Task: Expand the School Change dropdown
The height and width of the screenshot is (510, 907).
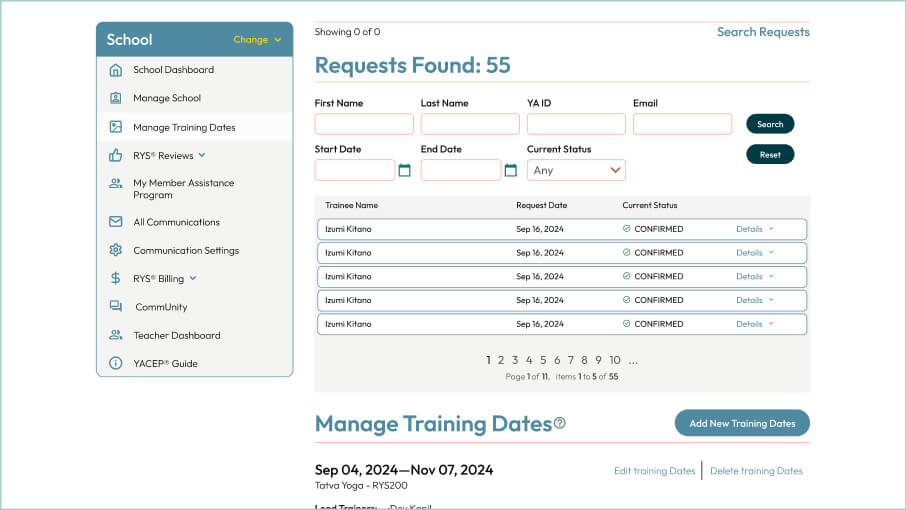Action: click(x=257, y=40)
